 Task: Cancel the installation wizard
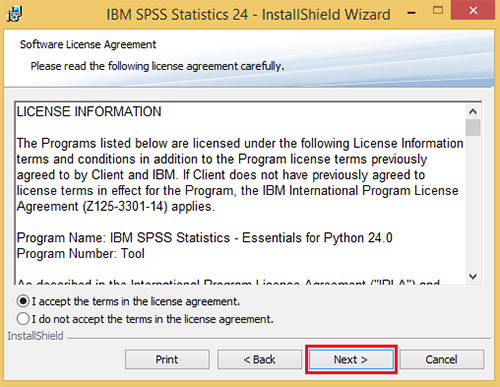pos(442,359)
